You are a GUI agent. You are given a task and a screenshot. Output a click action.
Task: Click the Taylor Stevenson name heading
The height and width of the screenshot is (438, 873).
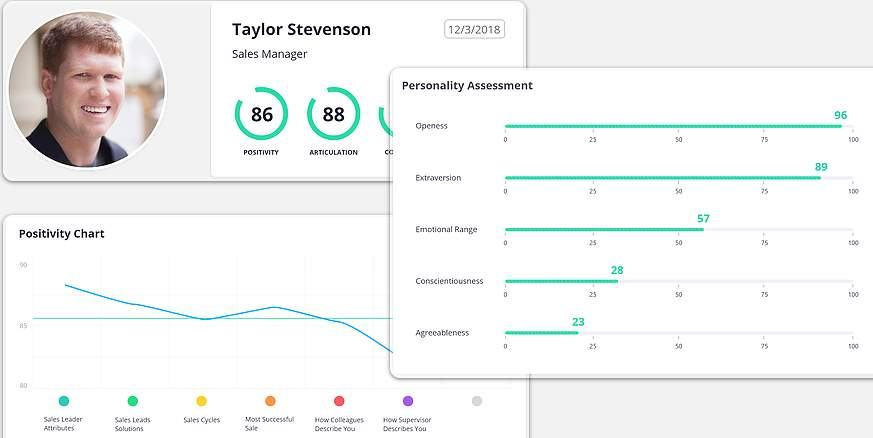(301, 30)
